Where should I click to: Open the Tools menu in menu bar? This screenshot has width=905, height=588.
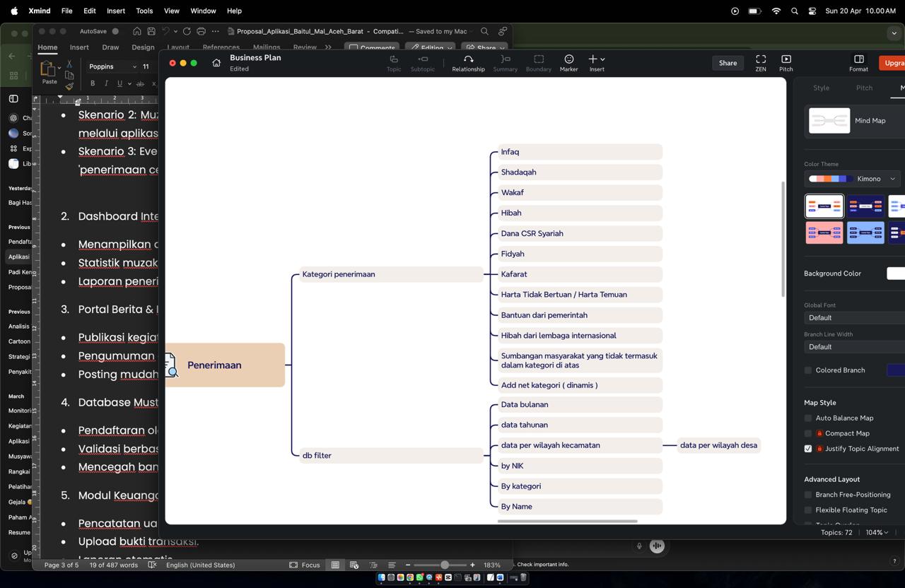[144, 11]
